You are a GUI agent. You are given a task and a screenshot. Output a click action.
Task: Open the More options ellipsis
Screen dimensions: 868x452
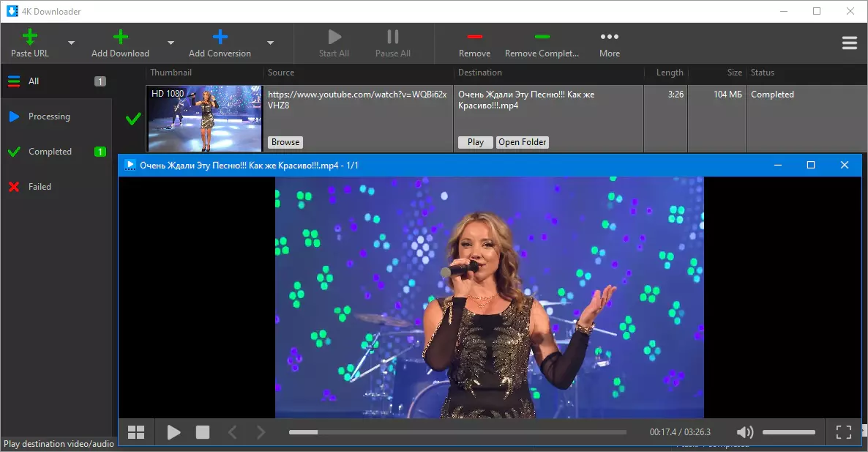[609, 37]
